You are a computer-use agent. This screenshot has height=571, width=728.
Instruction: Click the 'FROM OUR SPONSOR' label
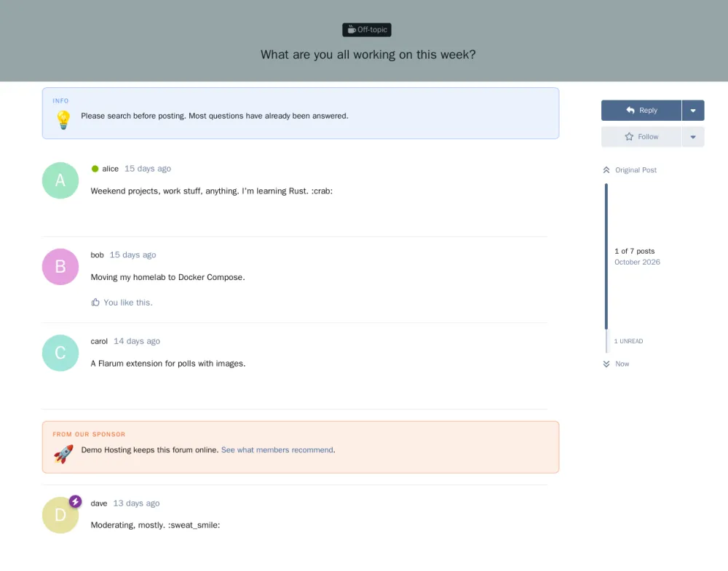(x=89, y=435)
